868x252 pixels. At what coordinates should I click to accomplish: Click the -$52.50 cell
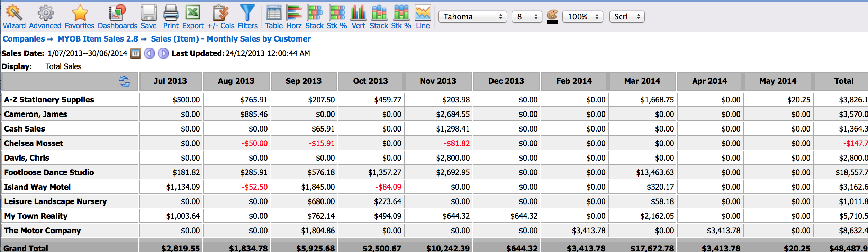(x=254, y=187)
